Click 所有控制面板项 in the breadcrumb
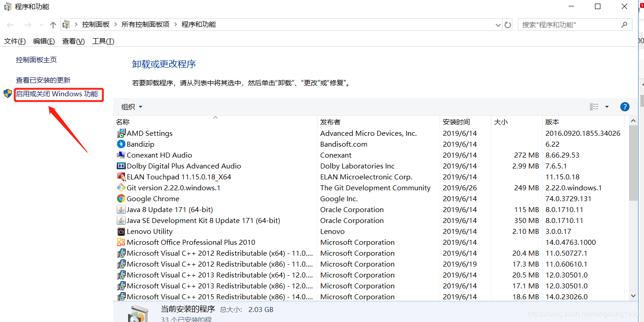 tap(146, 25)
